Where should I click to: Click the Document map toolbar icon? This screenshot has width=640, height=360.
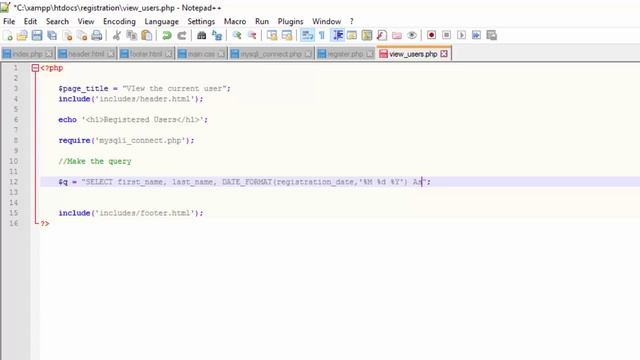coord(367,36)
